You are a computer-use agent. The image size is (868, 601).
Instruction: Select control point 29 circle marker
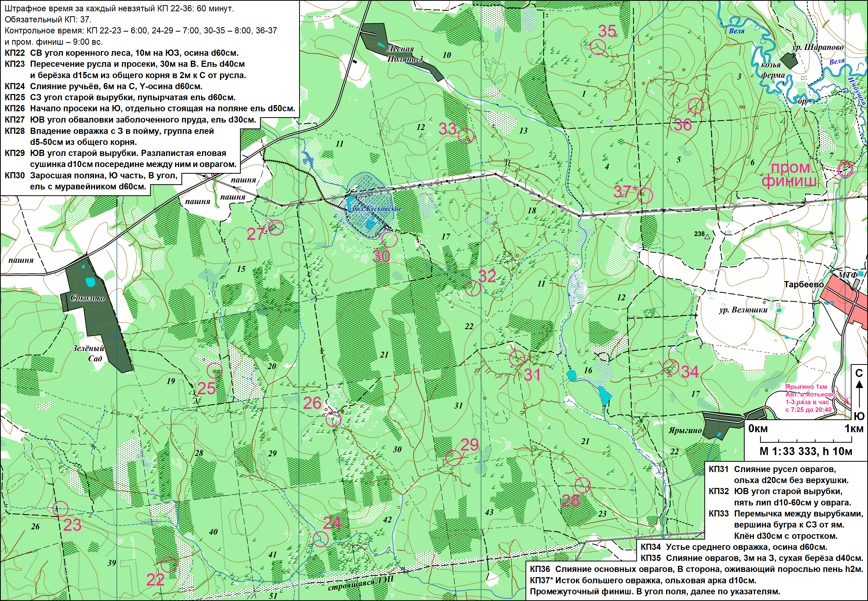(x=453, y=458)
